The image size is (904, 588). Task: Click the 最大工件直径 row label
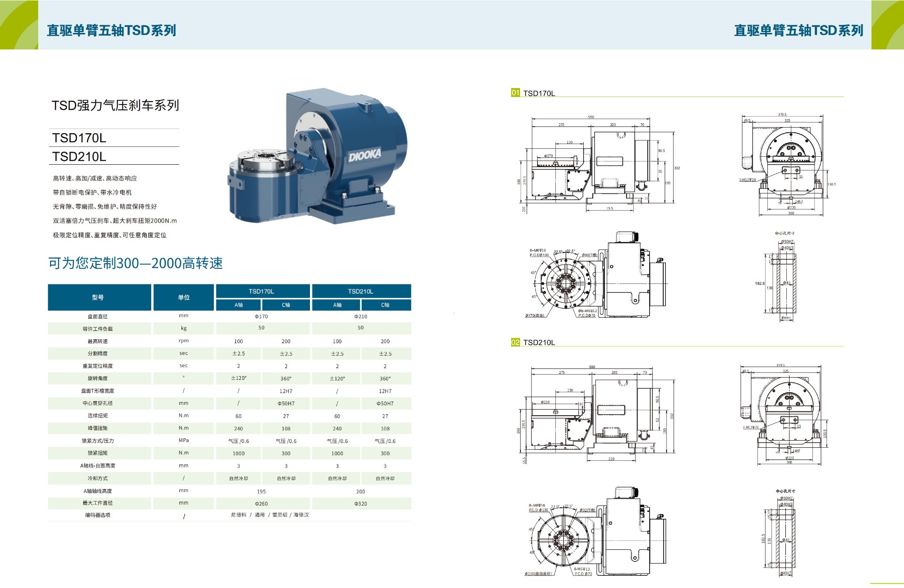(x=98, y=503)
